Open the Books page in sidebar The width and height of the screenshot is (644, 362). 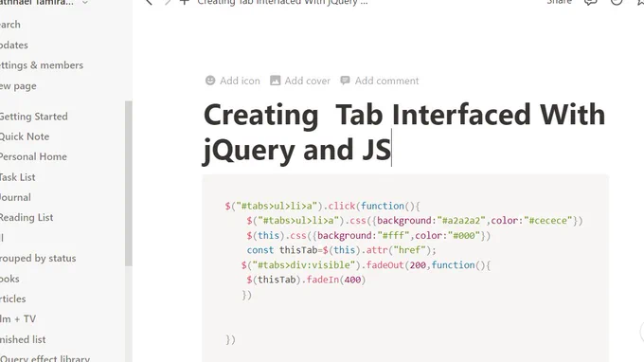click(9, 279)
